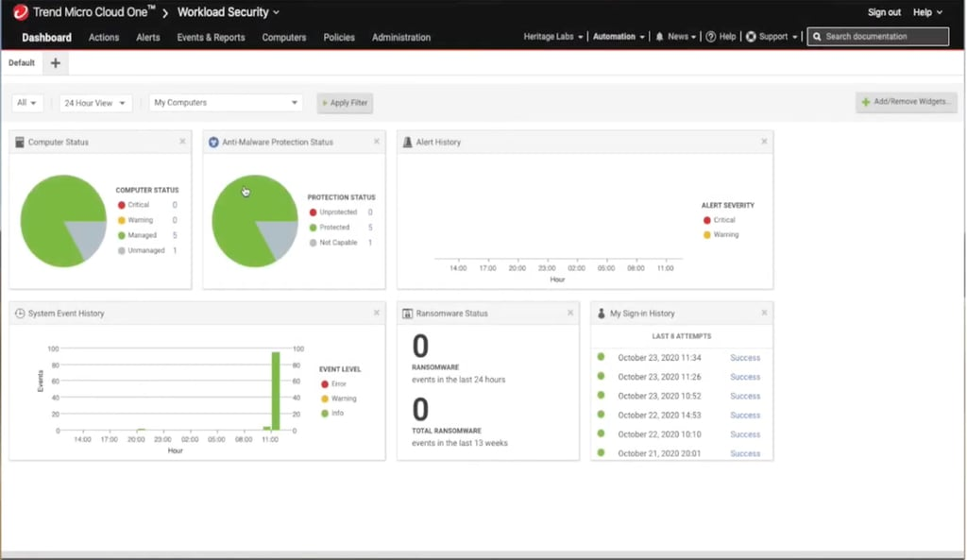Image resolution: width=967 pixels, height=560 pixels.
Task: Click the tall green bar in System Event History
Action: (x=276, y=390)
